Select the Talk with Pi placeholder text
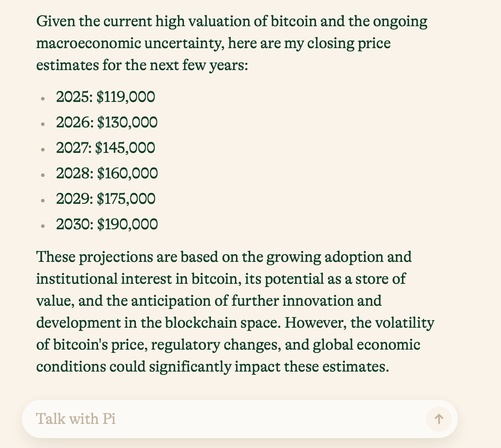 (76, 419)
